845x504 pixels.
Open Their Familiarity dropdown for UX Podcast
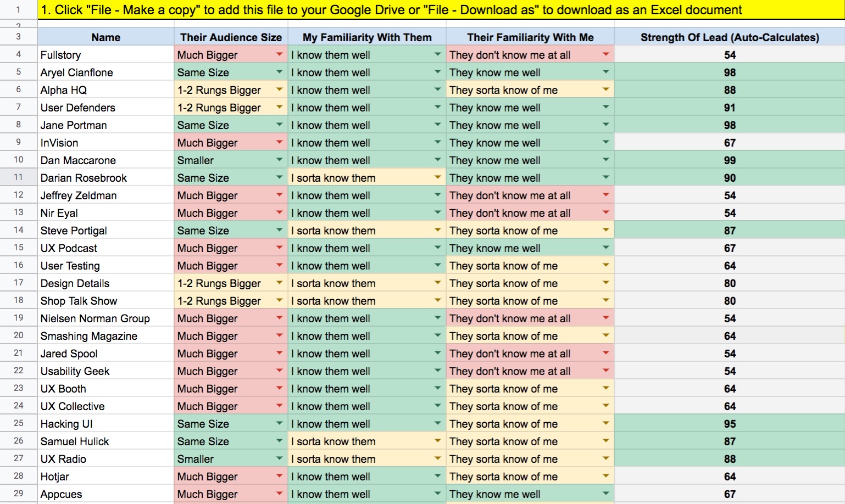(x=605, y=248)
